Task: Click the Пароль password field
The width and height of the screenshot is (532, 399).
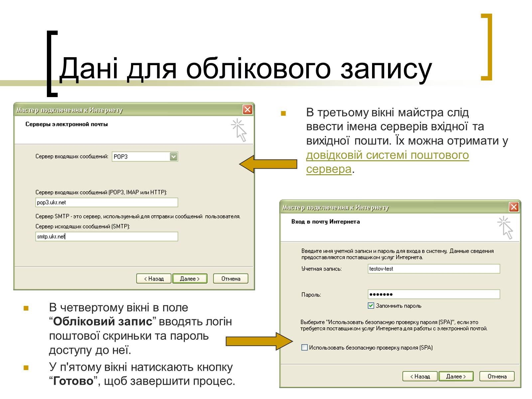Action: pos(434,294)
